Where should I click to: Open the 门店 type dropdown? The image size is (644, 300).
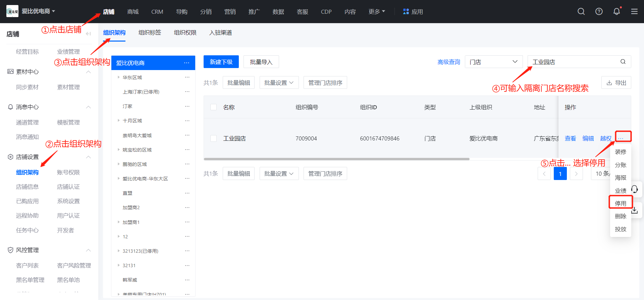coord(494,62)
